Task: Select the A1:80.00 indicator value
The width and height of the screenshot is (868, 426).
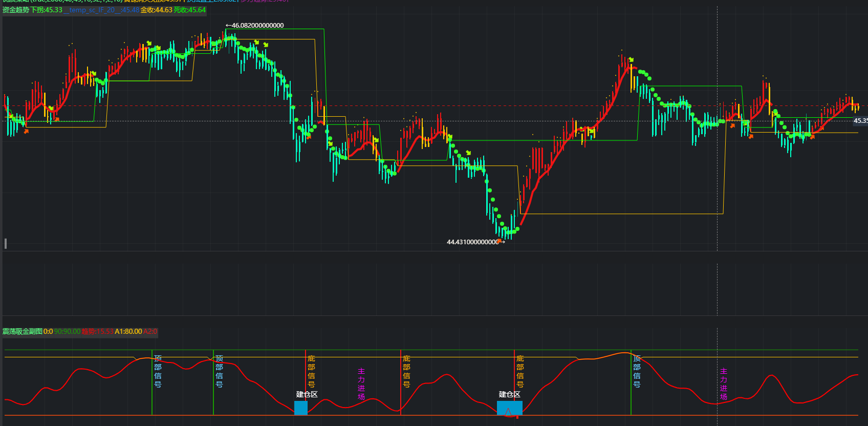Action: [128, 331]
